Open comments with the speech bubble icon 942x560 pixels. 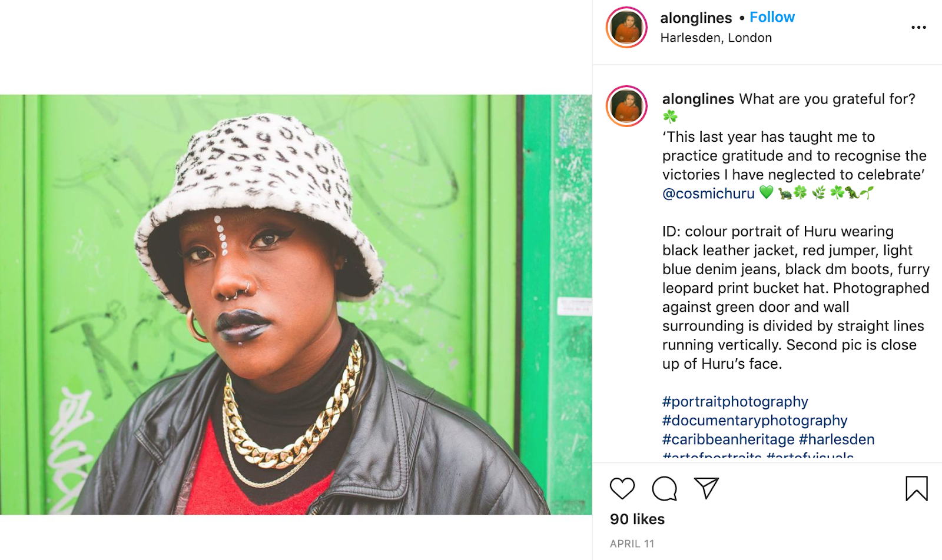[664, 488]
